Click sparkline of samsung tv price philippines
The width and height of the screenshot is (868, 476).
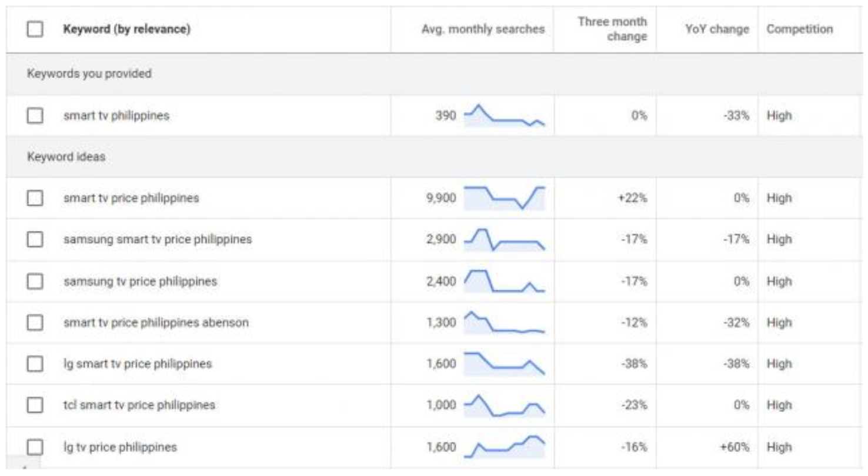point(504,281)
